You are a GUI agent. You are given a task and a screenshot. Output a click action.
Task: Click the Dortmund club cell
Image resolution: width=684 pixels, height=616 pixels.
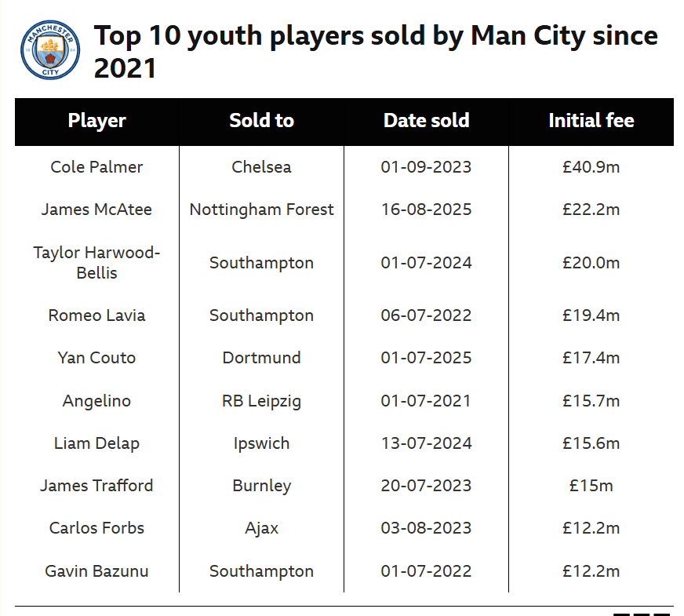(262, 358)
